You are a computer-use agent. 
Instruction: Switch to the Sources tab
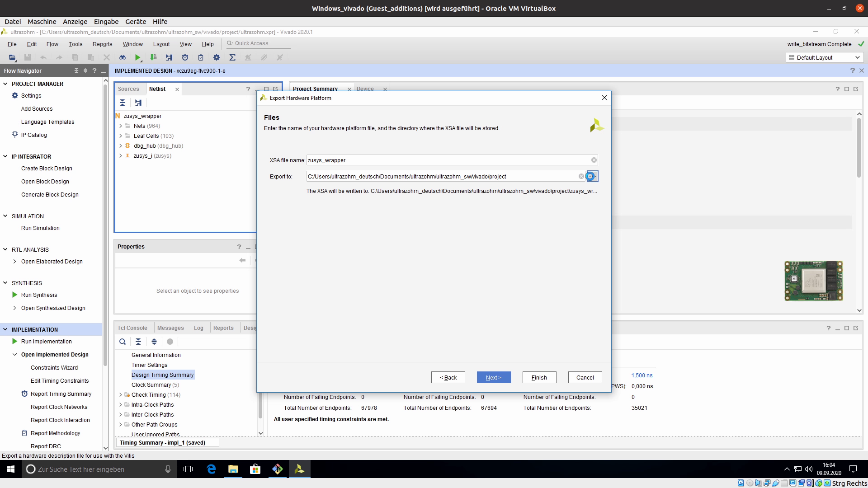pyautogui.click(x=128, y=89)
